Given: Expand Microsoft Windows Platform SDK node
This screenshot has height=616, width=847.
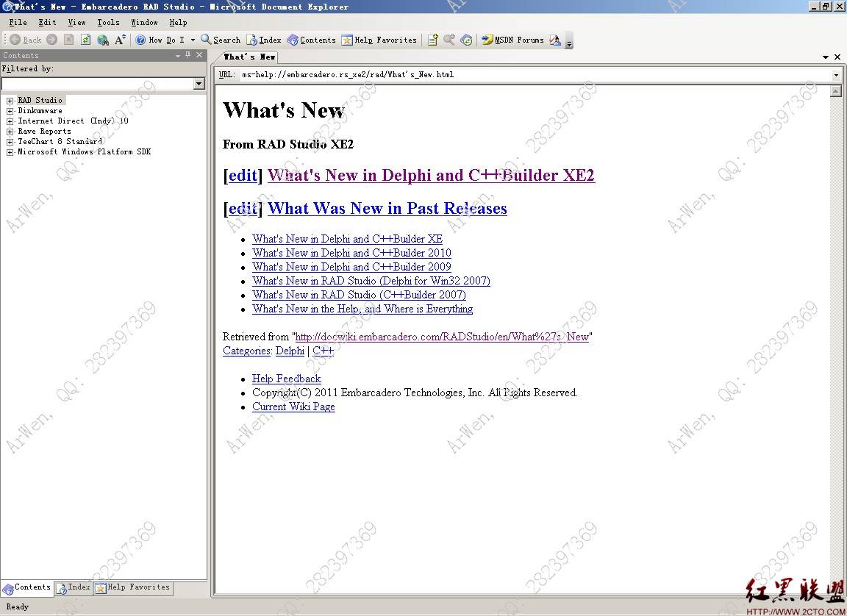Looking at the screenshot, I should [10, 152].
